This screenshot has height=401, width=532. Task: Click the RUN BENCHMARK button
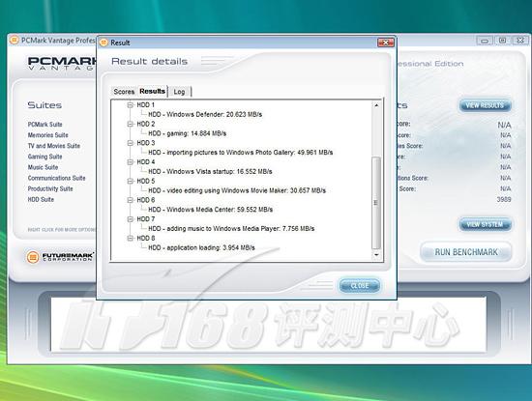point(466,252)
